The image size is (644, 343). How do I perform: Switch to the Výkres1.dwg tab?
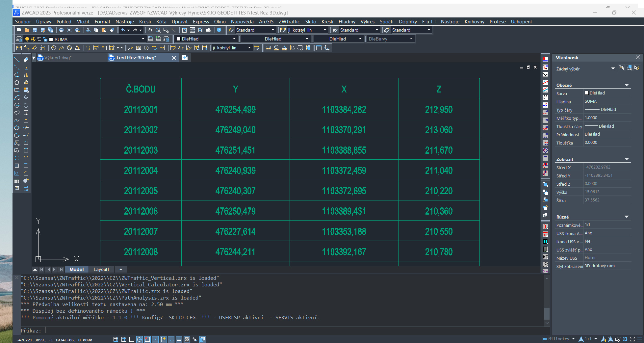(x=58, y=58)
